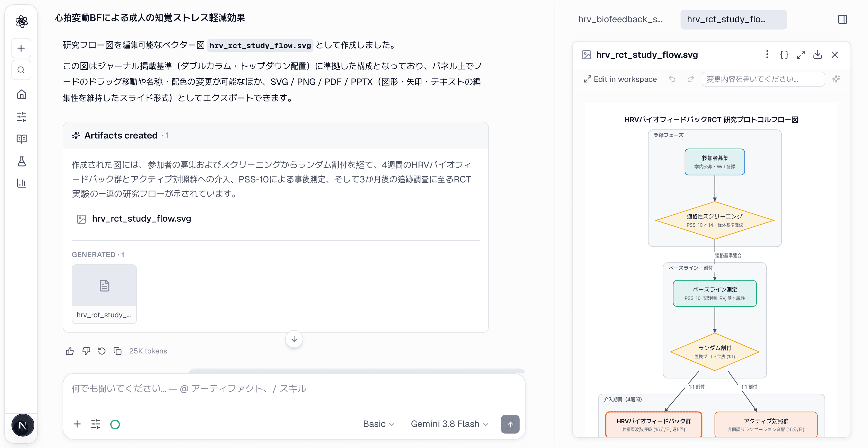Send the message with arrow button
The height and width of the screenshot is (448, 868).
coord(510,424)
